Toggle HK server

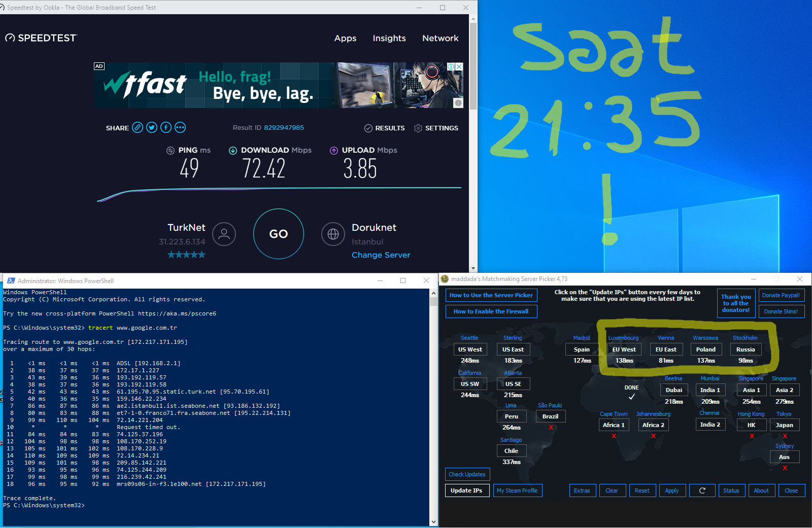pyautogui.click(x=752, y=425)
